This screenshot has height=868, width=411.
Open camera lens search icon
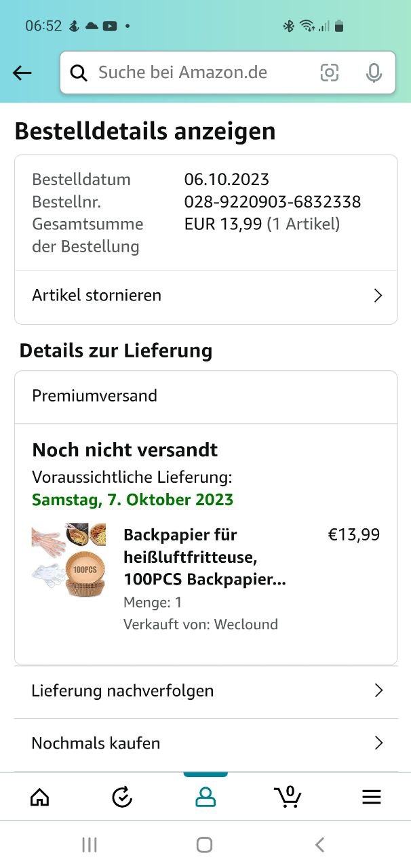[x=330, y=73]
